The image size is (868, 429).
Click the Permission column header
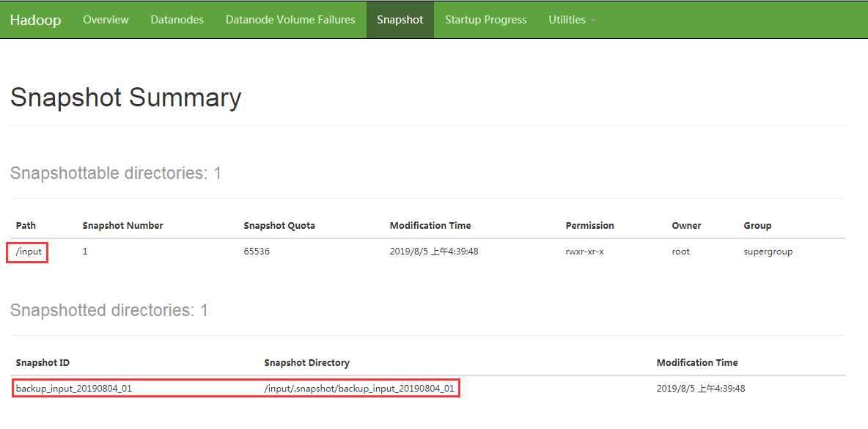click(589, 225)
